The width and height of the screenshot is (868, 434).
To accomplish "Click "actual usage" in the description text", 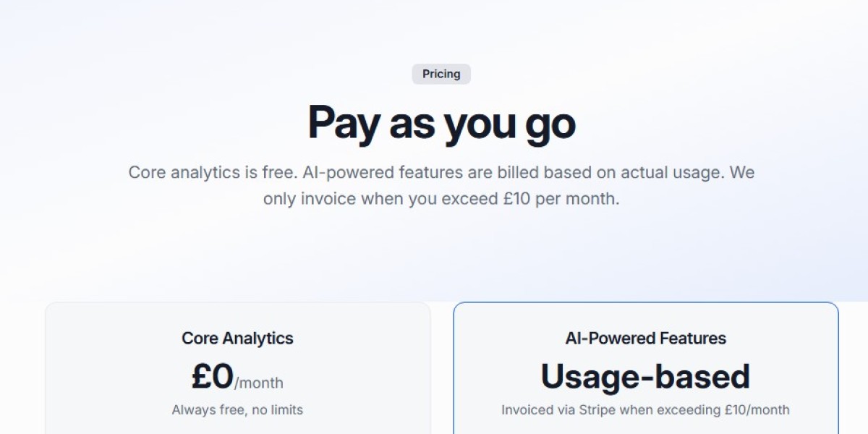I will (x=678, y=173).
